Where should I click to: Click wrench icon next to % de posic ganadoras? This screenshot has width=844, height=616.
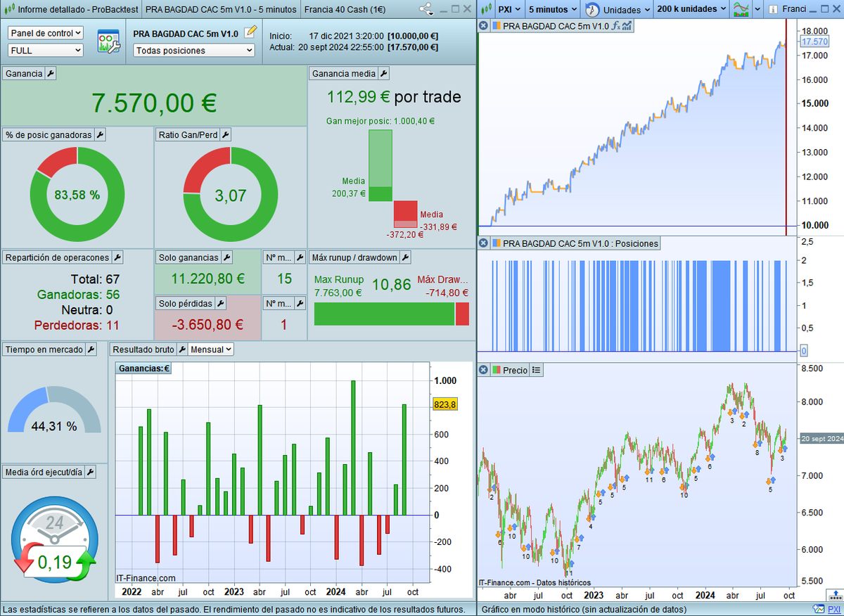tap(100, 134)
